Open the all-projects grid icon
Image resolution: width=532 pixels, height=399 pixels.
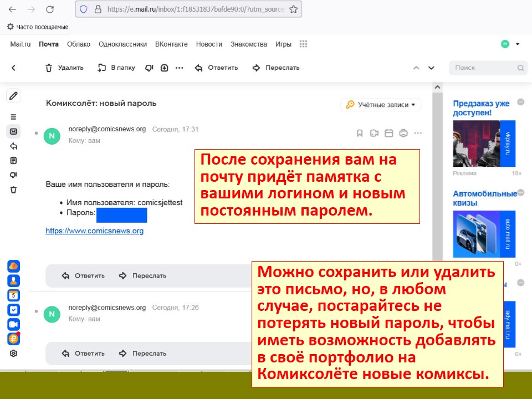303,44
